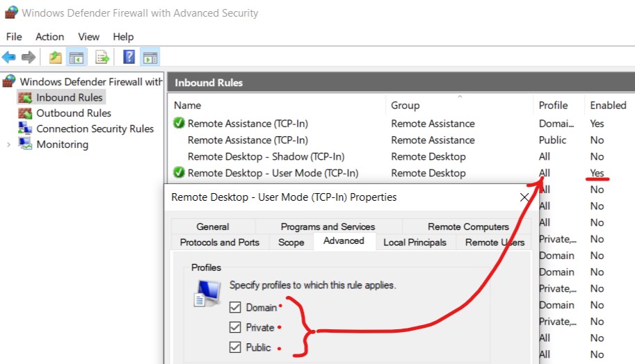Open the Help menu
Screen dimensions: 635x364
(123, 37)
